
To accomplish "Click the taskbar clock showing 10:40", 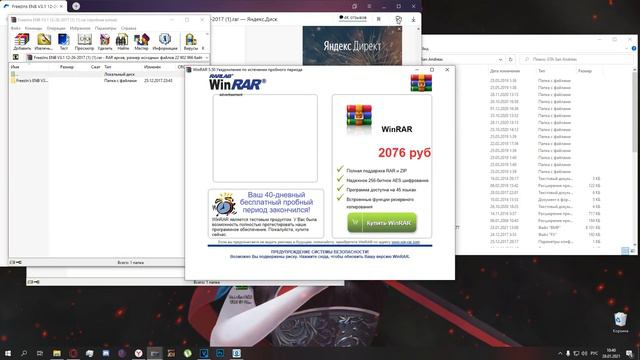I will click(611, 353).
